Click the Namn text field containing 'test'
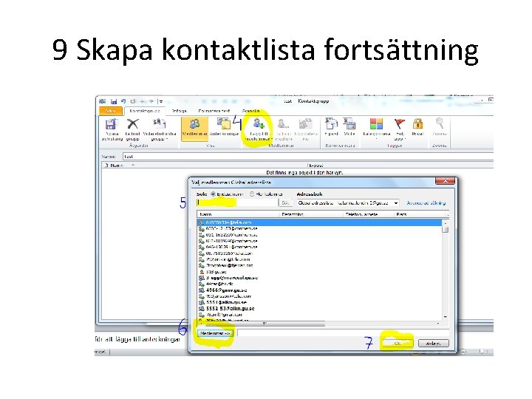 coord(307,157)
